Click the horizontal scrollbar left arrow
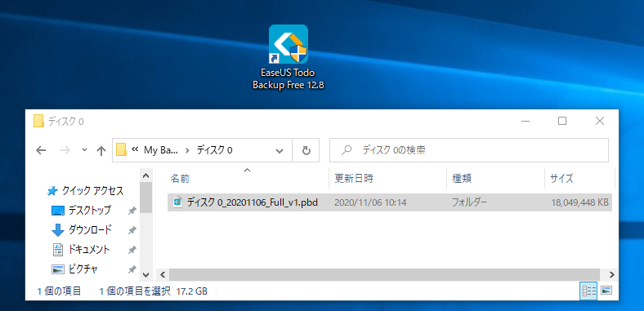This screenshot has width=644, height=311. [163, 274]
